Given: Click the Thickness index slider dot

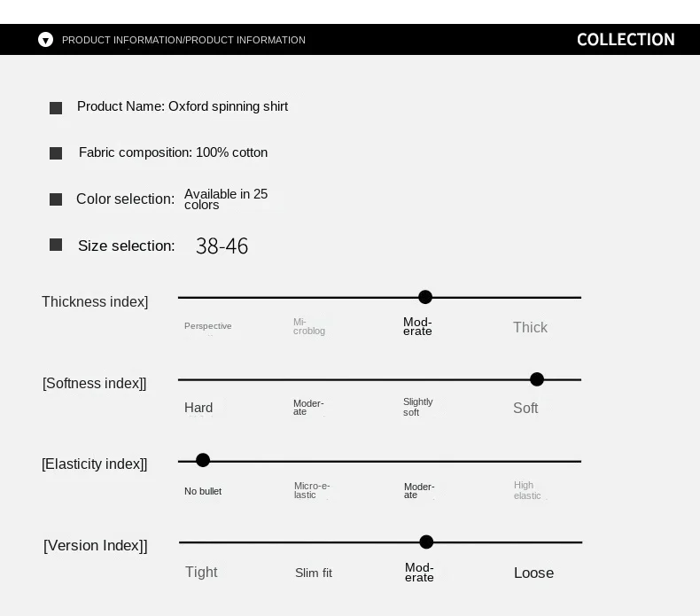Looking at the screenshot, I should coord(425,297).
